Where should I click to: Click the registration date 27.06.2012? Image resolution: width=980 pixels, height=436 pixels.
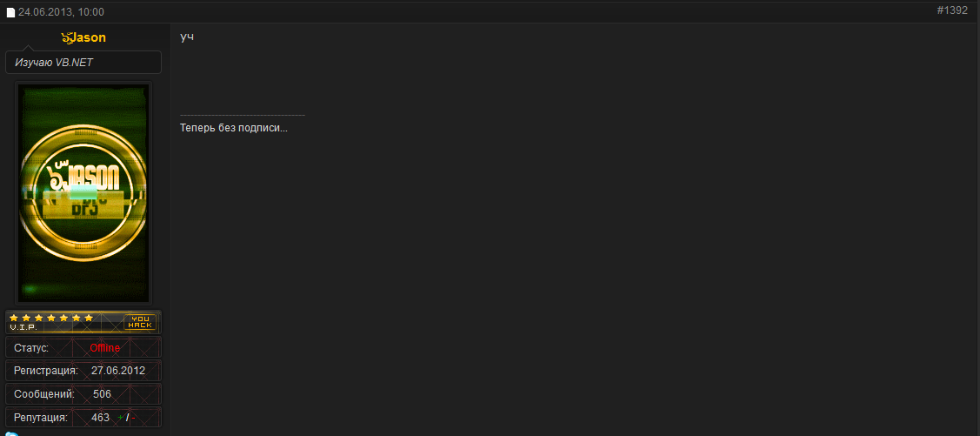(118, 371)
